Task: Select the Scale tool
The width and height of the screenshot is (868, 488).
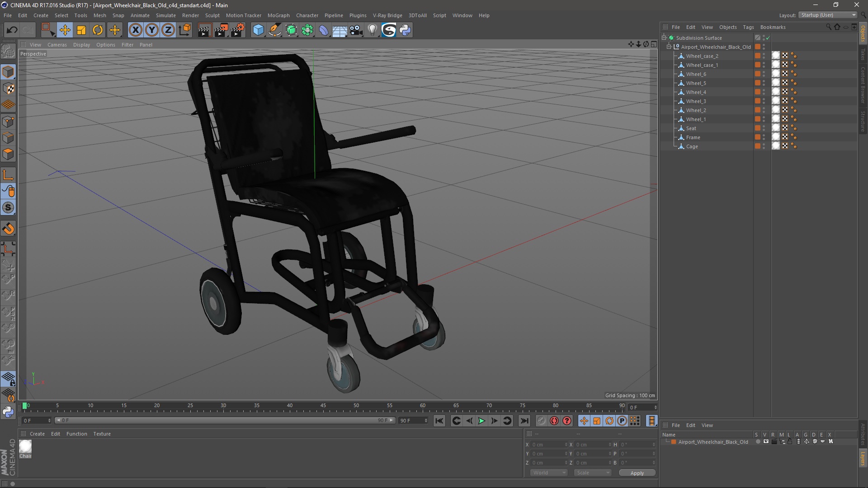Action: (x=81, y=30)
